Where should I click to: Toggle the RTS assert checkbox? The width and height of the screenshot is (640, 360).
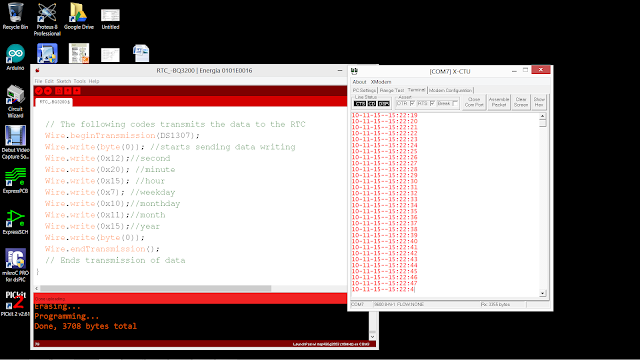point(432,104)
